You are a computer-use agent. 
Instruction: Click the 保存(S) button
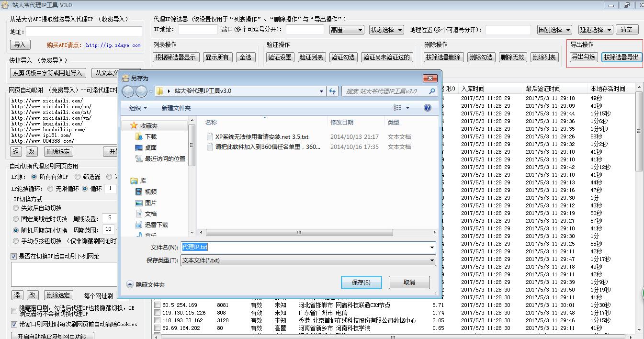361,282
